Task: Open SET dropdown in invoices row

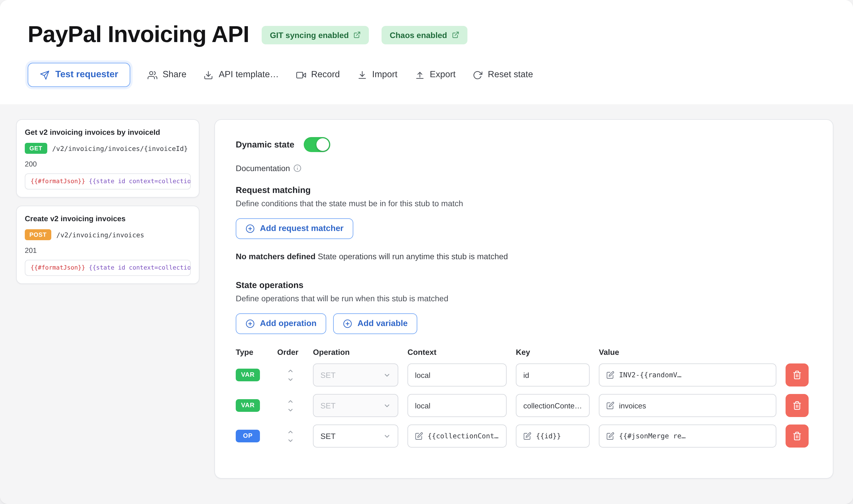Action: click(x=355, y=406)
